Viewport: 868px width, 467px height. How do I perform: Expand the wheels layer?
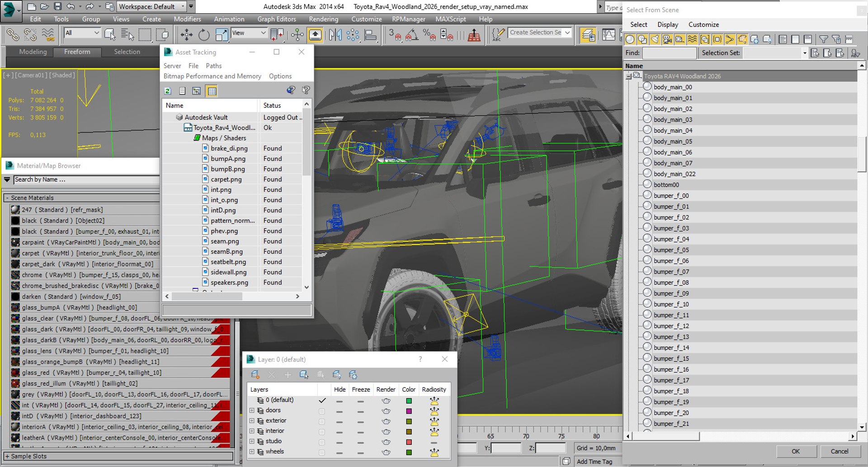pyautogui.click(x=252, y=452)
